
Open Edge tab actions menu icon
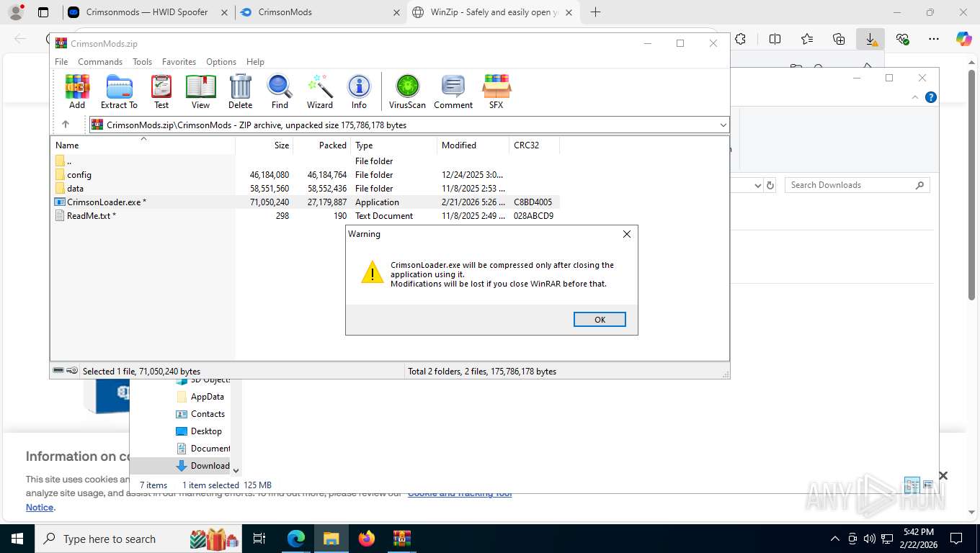[x=43, y=12]
